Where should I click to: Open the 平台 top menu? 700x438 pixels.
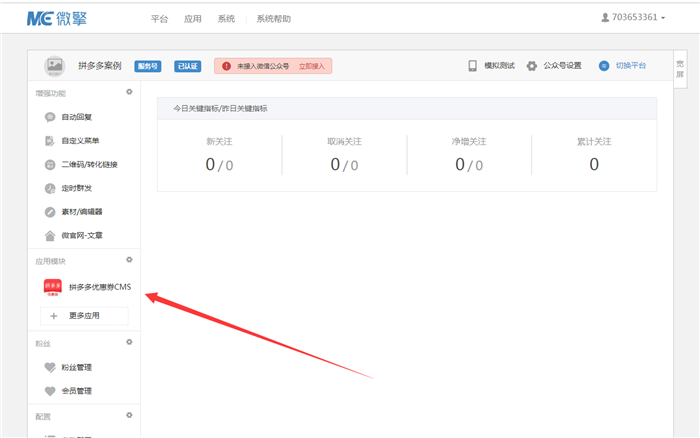[x=159, y=19]
